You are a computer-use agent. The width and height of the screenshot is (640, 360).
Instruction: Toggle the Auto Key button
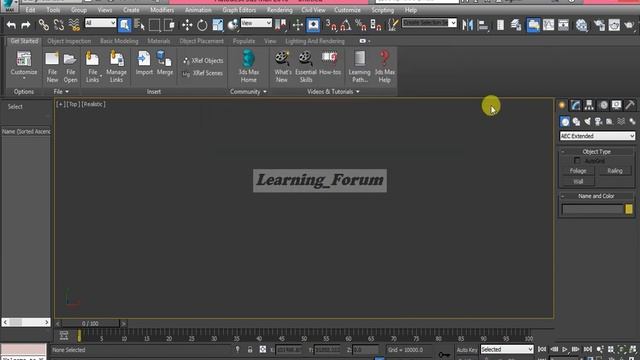pyautogui.click(x=467, y=350)
